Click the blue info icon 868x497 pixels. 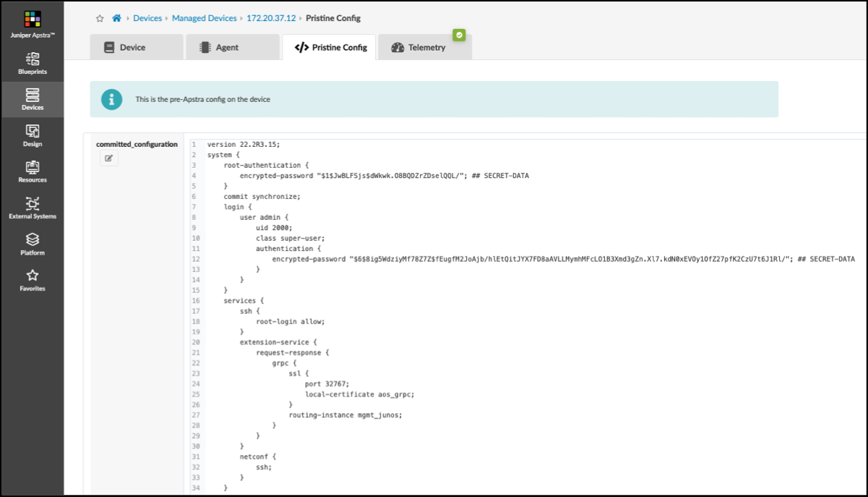click(x=111, y=99)
